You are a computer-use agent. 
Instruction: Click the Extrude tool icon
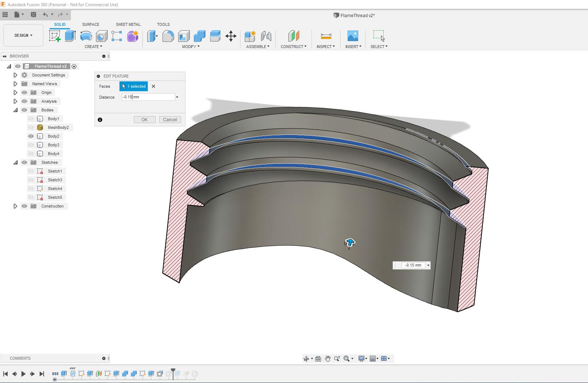[x=70, y=36]
